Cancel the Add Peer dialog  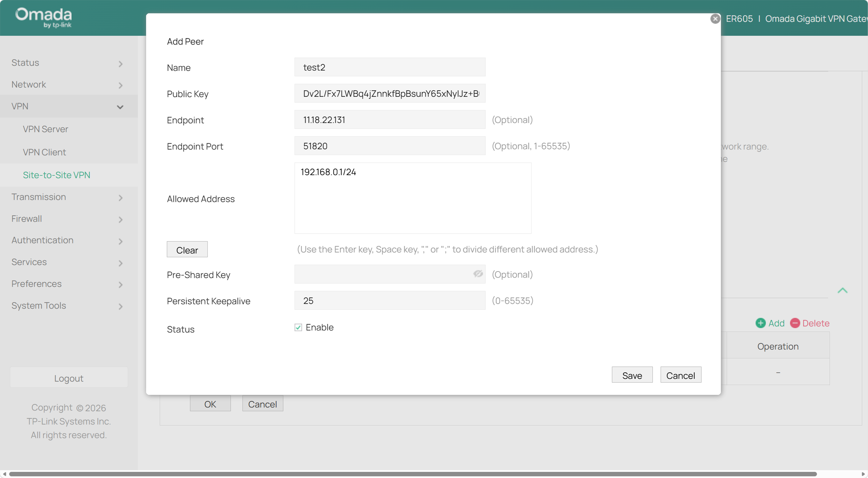point(681,375)
